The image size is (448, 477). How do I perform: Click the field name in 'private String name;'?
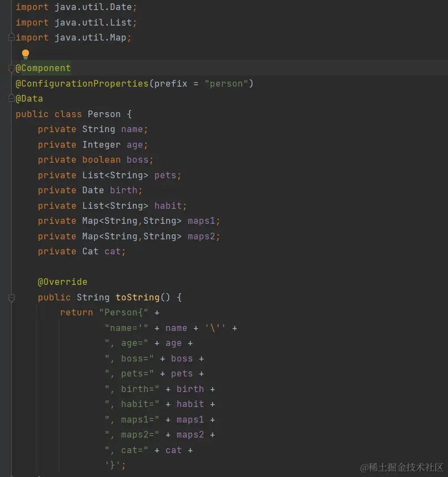(132, 129)
